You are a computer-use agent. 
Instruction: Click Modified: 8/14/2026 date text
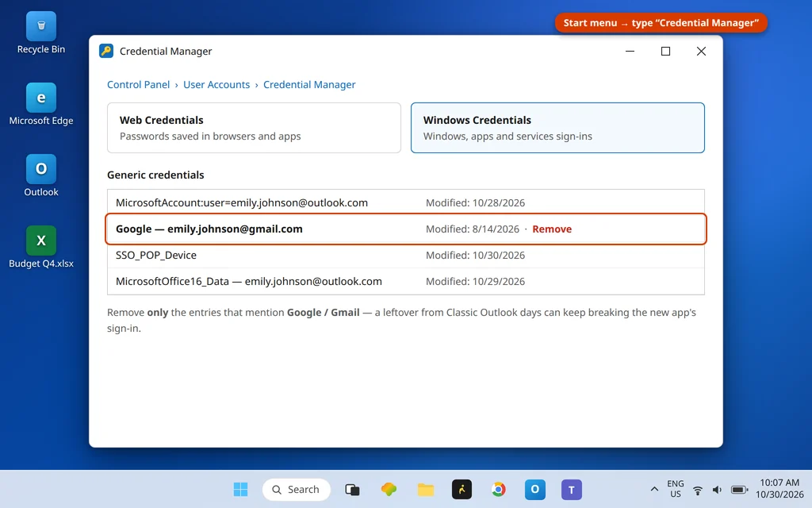point(473,229)
